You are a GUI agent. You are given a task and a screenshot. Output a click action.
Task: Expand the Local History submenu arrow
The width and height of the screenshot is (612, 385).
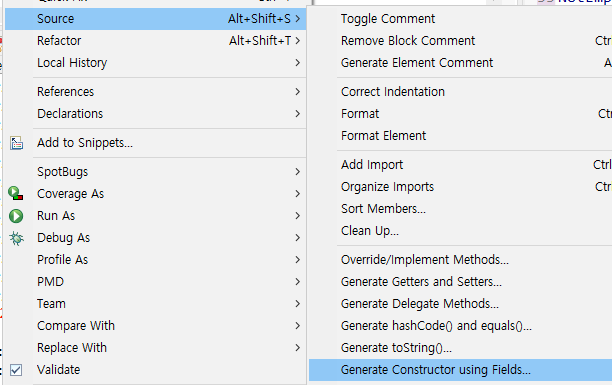(x=298, y=62)
